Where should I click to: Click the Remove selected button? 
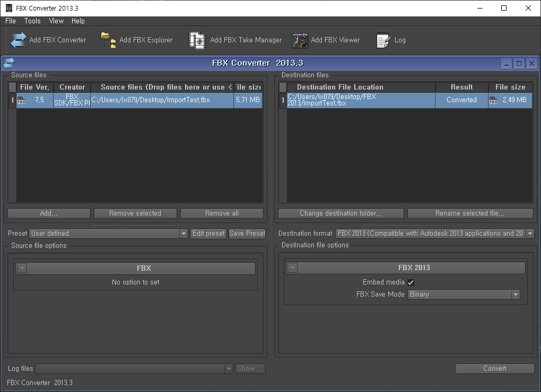tap(135, 213)
